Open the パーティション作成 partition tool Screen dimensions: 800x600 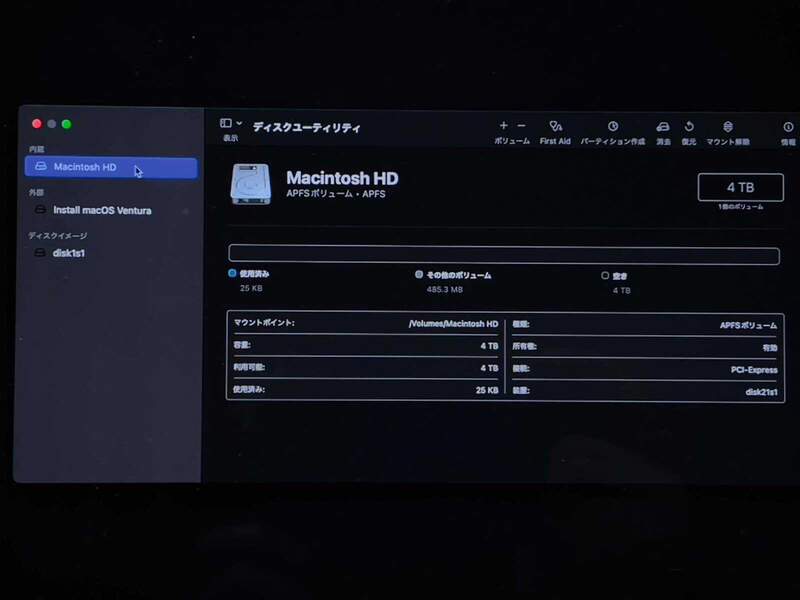613,126
